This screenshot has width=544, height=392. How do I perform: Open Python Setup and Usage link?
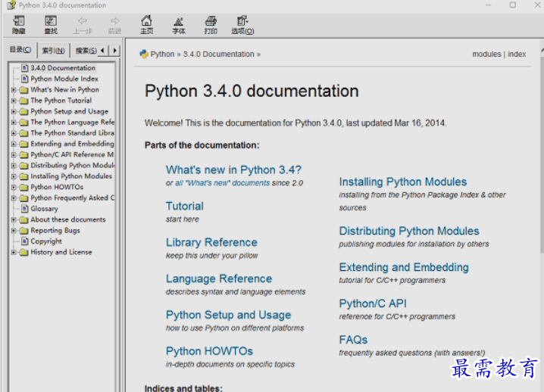(228, 315)
